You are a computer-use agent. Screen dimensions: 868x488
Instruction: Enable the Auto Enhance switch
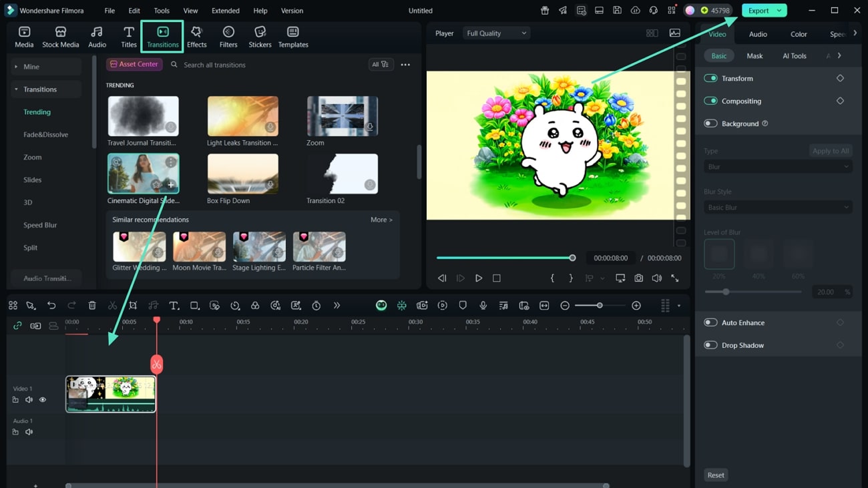(710, 322)
